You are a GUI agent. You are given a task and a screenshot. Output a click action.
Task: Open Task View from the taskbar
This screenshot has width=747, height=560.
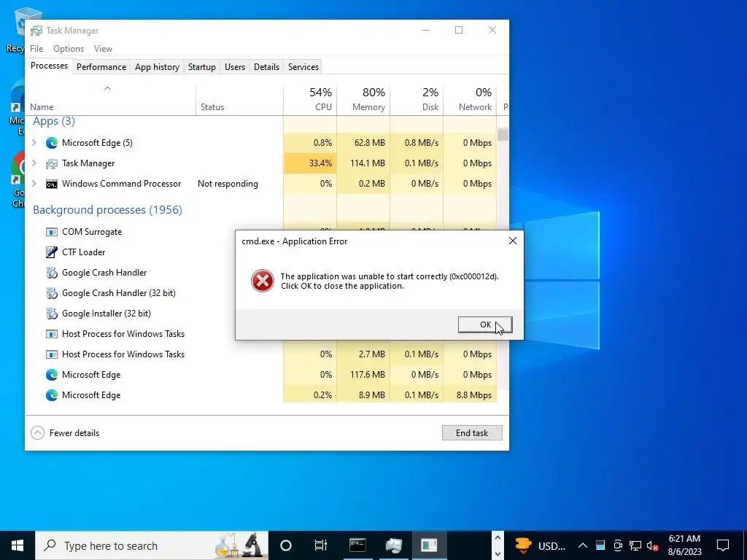click(x=321, y=545)
